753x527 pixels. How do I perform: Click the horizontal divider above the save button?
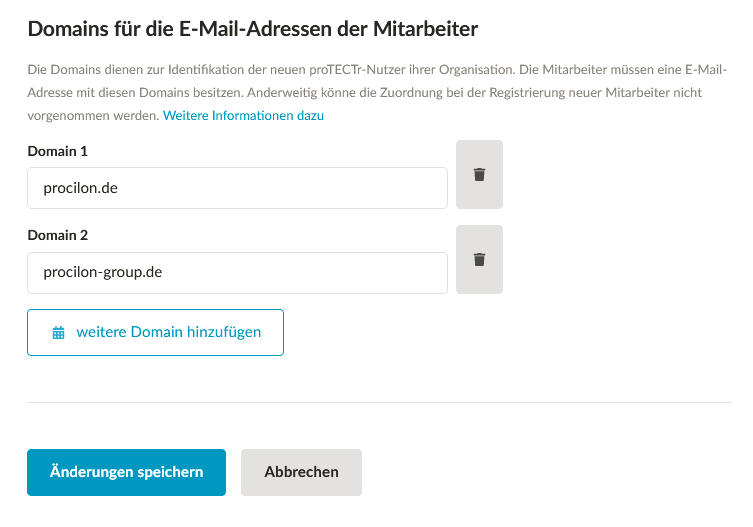coord(380,402)
